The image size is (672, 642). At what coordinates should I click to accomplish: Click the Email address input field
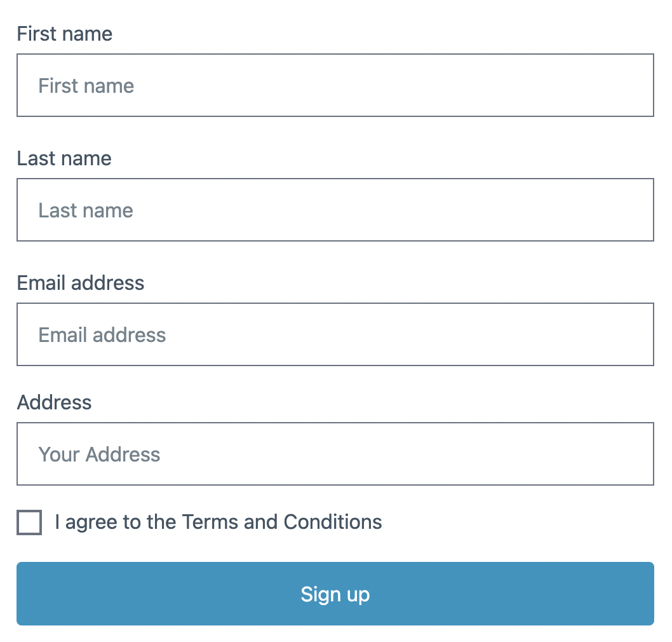pyautogui.click(x=335, y=334)
